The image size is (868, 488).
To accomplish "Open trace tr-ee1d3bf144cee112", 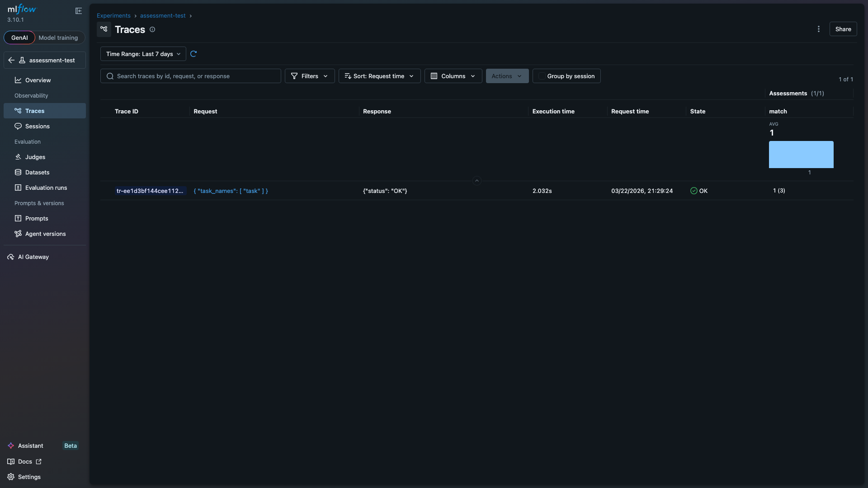I will click(150, 191).
